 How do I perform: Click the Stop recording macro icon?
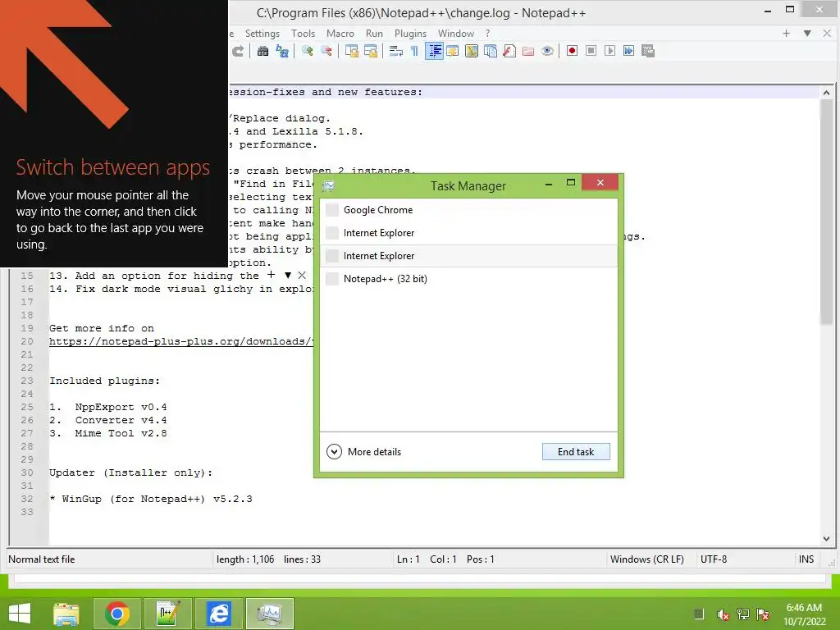591,51
